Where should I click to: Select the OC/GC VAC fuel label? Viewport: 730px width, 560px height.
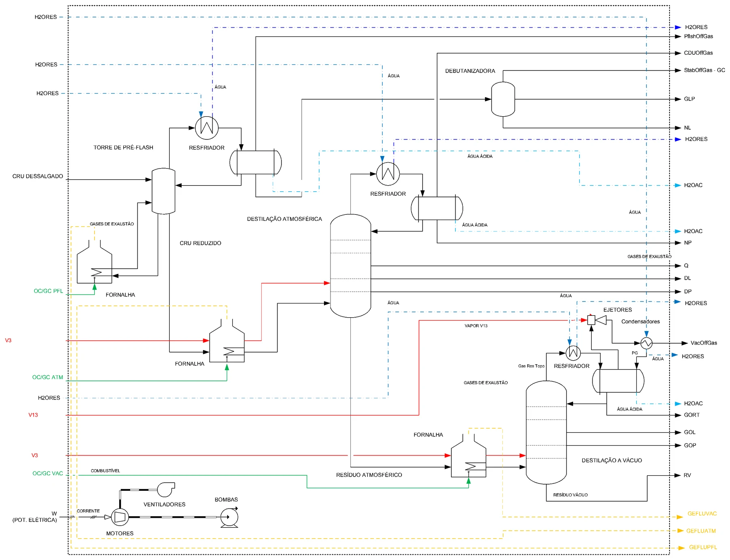coord(48,473)
